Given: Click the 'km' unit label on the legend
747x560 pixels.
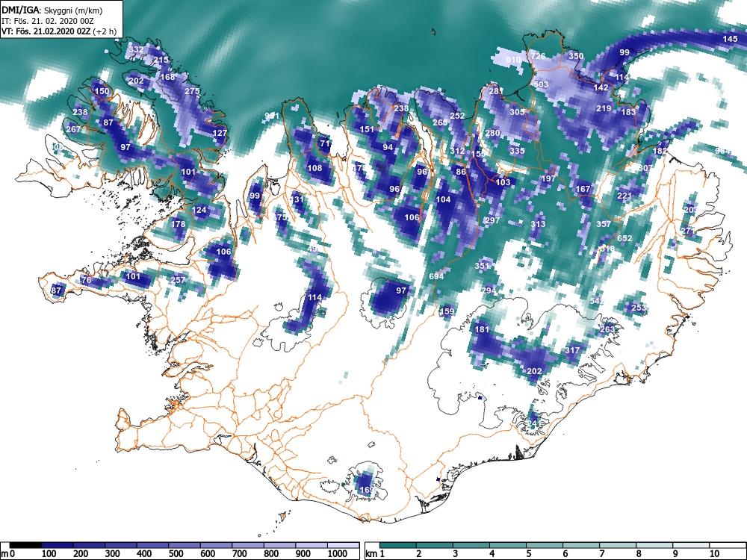Looking at the screenshot, I should click(371, 554).
